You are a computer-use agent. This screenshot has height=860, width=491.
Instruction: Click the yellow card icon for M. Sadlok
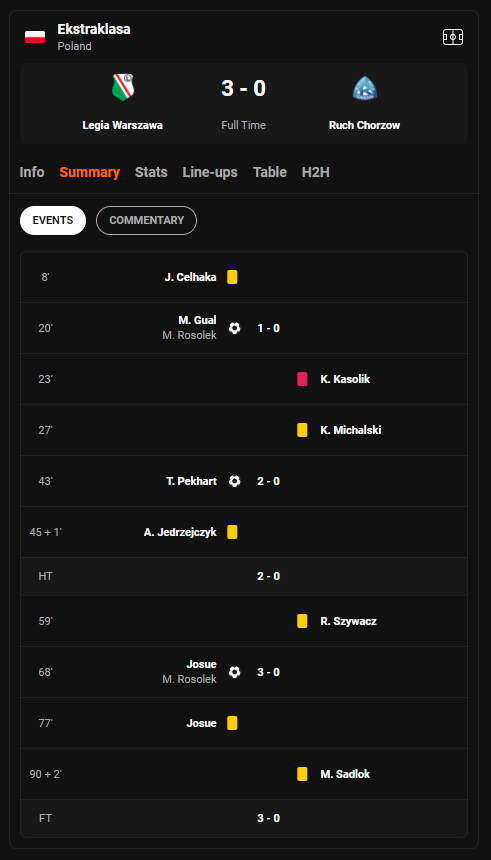[x=302, y=774]
